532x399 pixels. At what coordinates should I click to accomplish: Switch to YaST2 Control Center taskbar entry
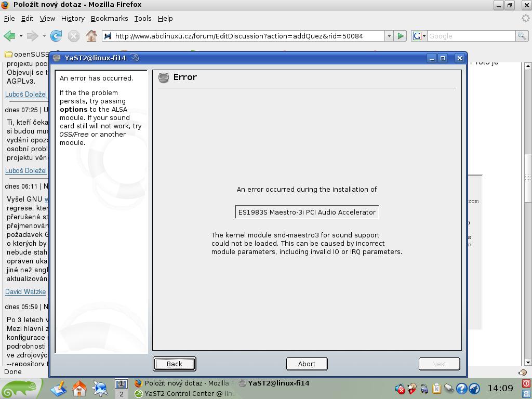(x=184, y=394)
